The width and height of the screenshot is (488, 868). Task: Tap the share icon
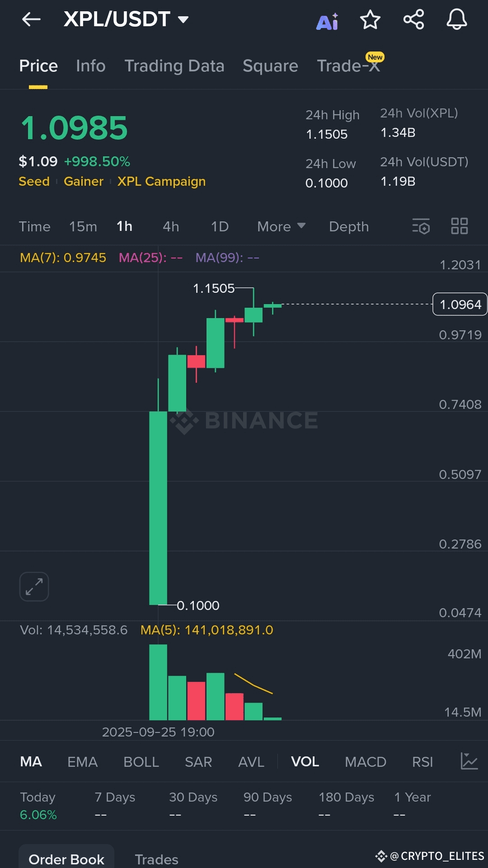coord(413,19)
